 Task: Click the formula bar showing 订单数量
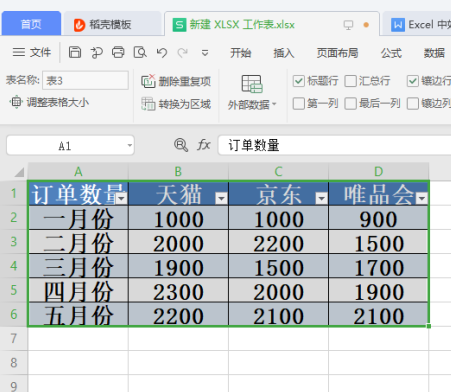click(334, 145)
